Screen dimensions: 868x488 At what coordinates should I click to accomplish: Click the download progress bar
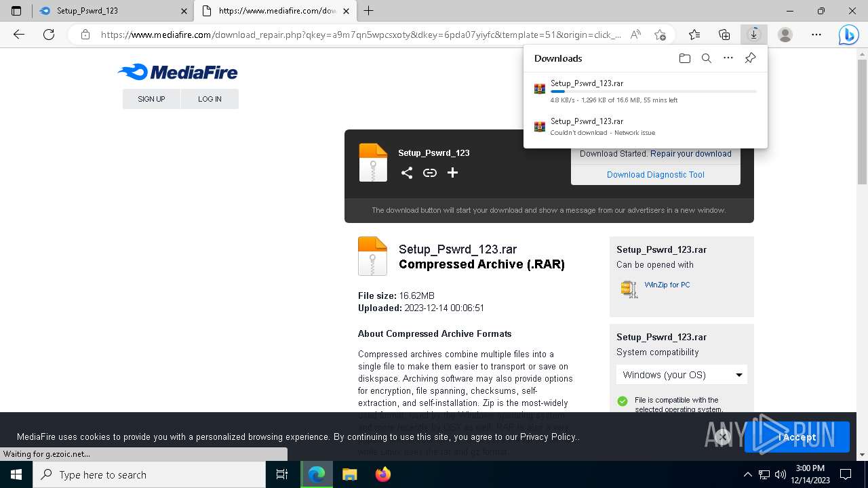654,91
